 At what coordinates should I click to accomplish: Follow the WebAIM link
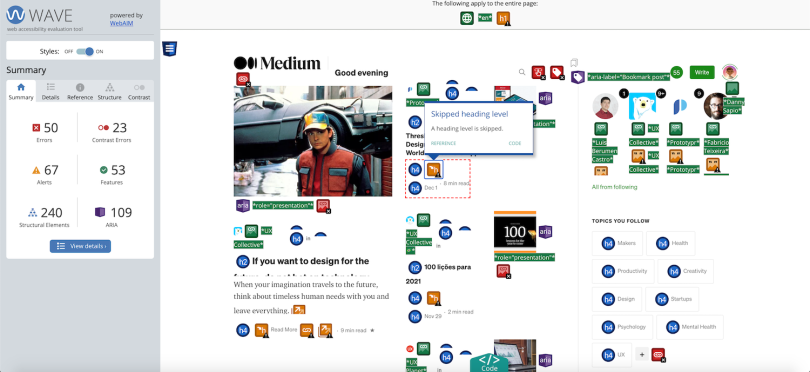pos(122,23)
